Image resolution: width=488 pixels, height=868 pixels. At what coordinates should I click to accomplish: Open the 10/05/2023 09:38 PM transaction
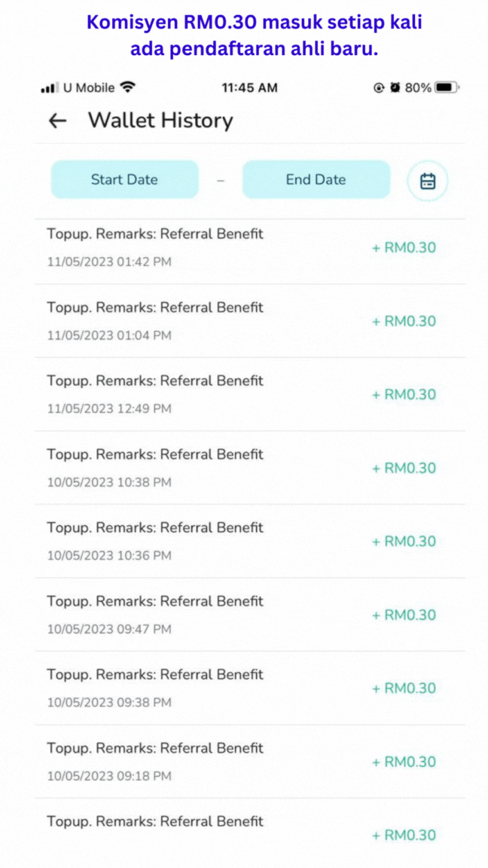(x=241, y=688)
